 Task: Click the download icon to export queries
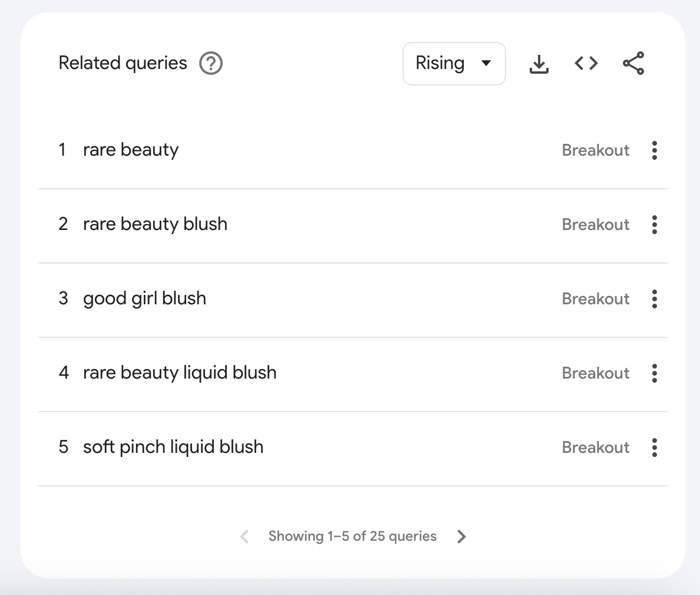(539, 64)
